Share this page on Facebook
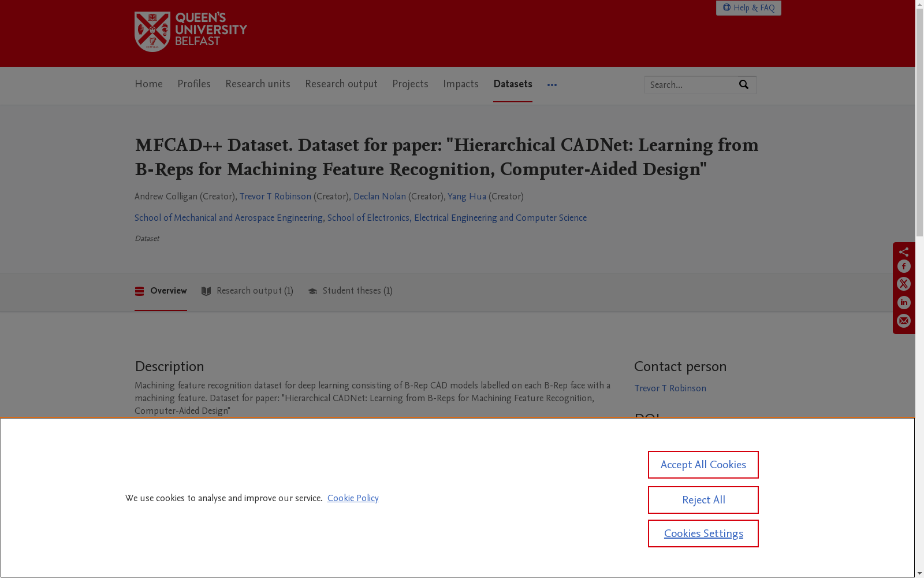Screen dimensions: 924x578 point(904,266)
